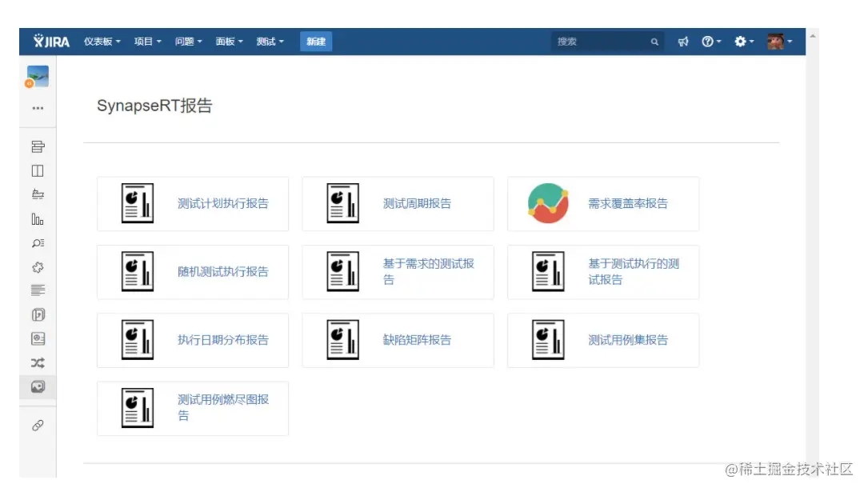Open the components puzzle sidebar icon
The height and width of the screenshot is (492, 868).
click(38, 267)
